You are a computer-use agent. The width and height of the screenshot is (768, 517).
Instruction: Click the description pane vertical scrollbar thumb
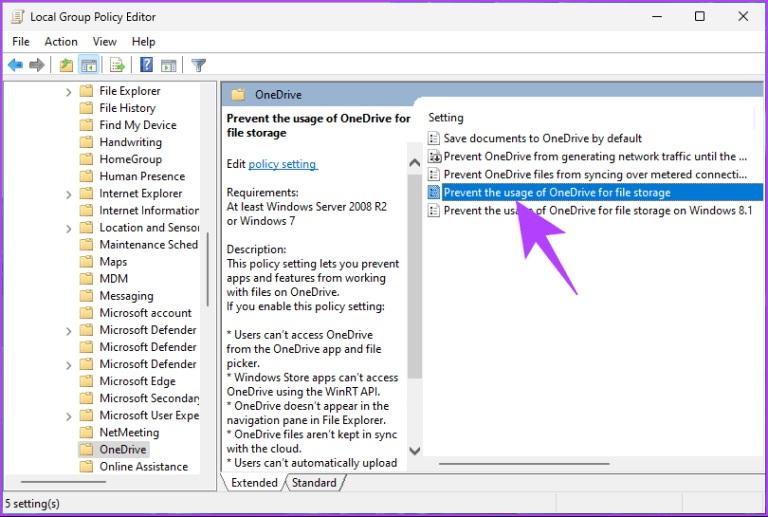point(414,276)
